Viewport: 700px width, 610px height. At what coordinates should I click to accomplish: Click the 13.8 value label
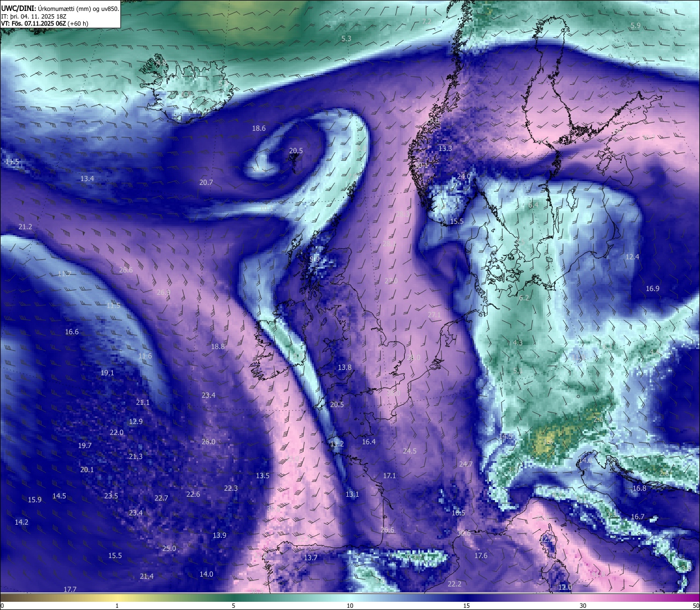tap(345, 368)
